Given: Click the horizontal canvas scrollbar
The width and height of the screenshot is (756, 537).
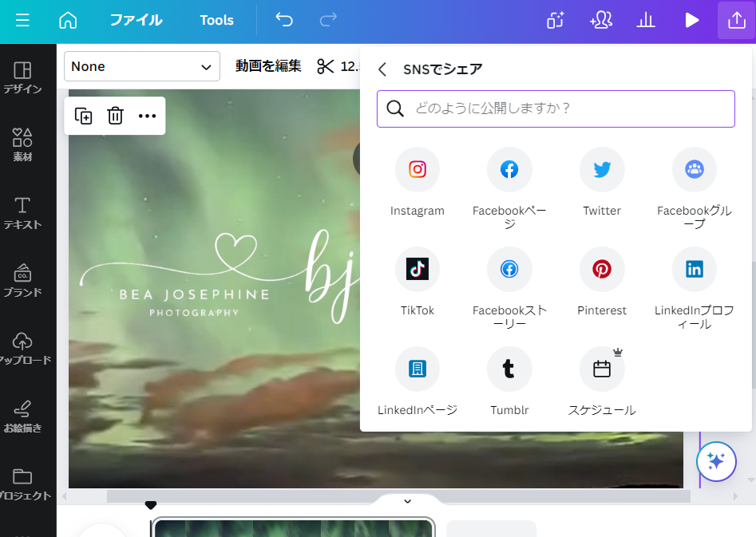Looking at the screenshot, I should 398,496.
